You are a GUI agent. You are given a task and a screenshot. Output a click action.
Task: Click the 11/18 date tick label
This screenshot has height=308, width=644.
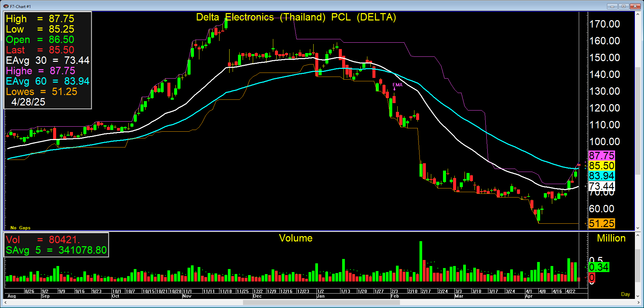click(226, 291)
